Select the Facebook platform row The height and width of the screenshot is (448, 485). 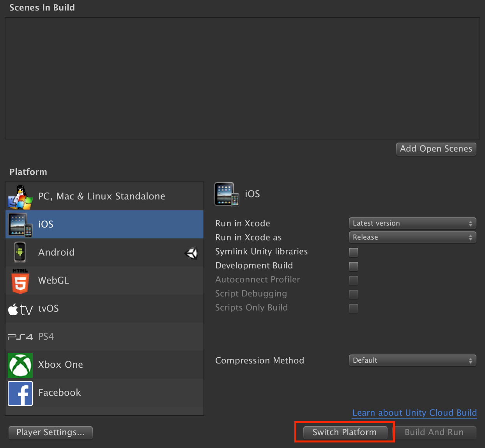[104, 393]
